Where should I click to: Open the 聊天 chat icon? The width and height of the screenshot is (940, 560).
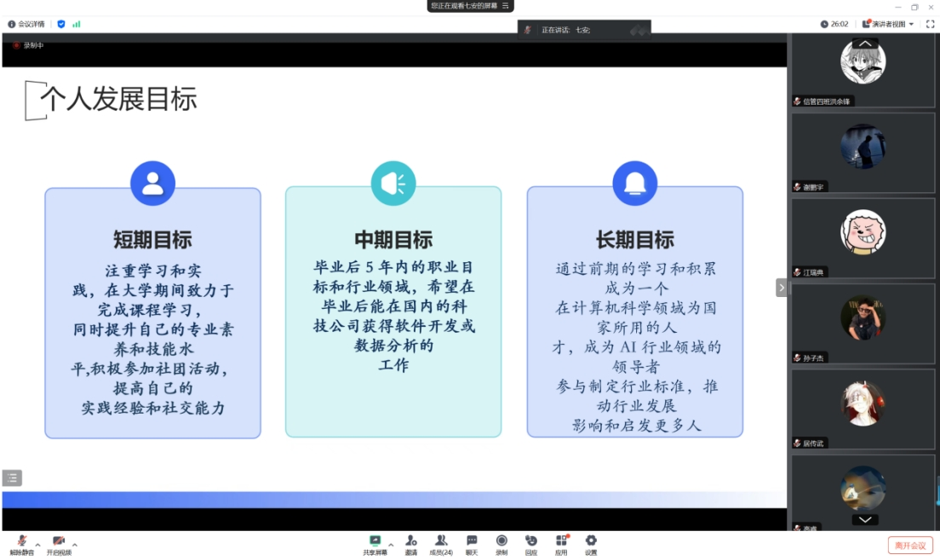coord(472,541)
